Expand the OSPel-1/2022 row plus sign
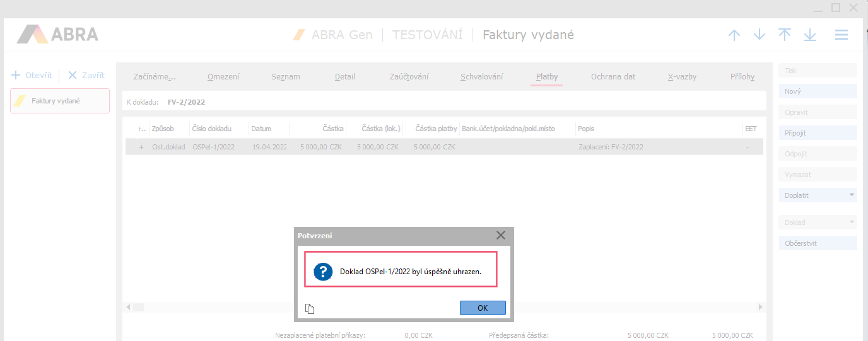This screenshot has width=868, height=341. click(141, 147)
